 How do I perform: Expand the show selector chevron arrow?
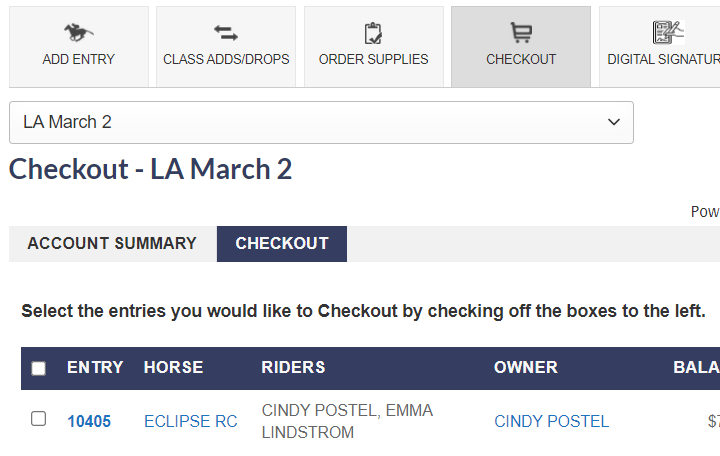point(614,122)
